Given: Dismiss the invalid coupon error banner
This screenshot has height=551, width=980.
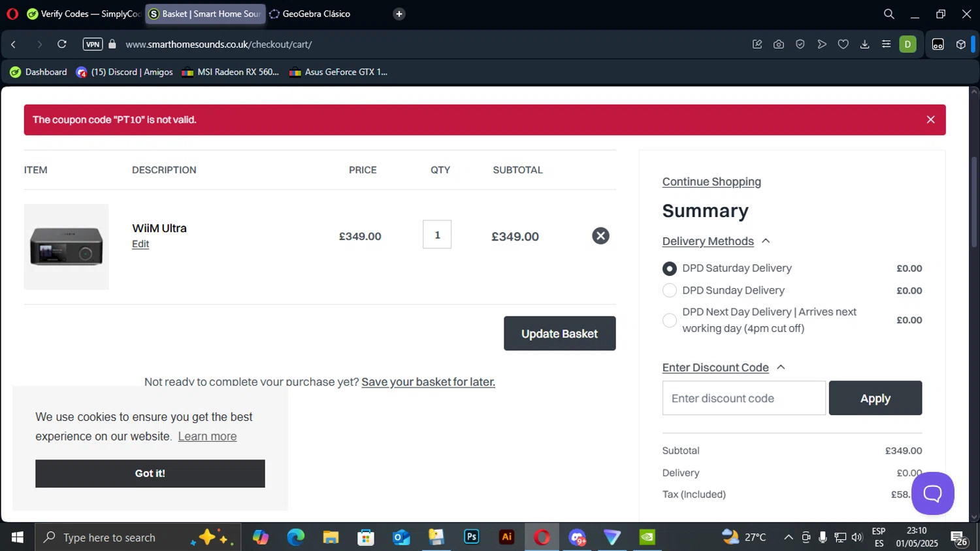Looking at the screenshot, I should point(930,120).
